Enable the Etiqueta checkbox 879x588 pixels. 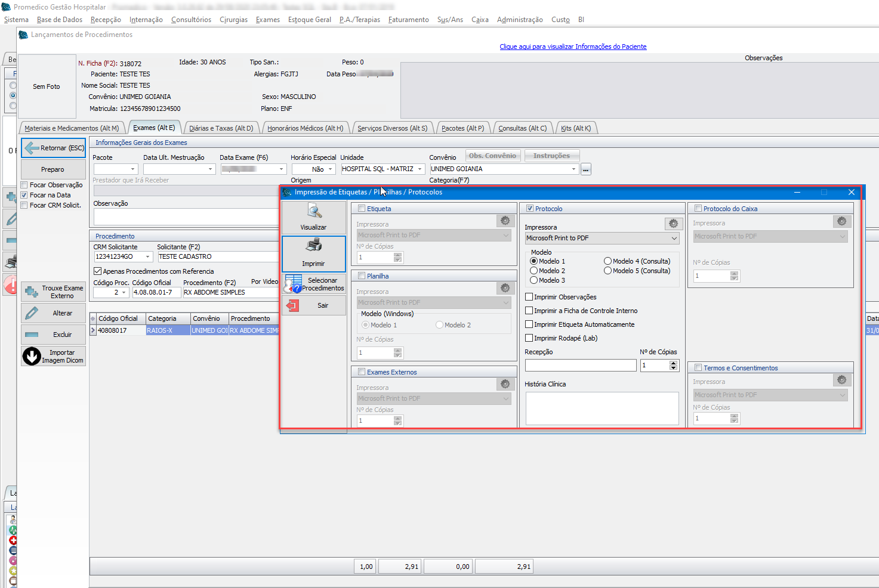[x=362, y=209]
